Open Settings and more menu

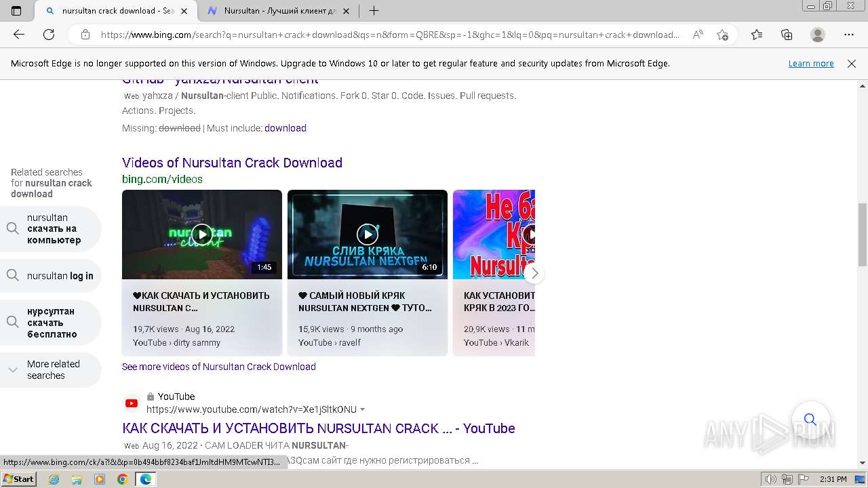pos(849,35)
